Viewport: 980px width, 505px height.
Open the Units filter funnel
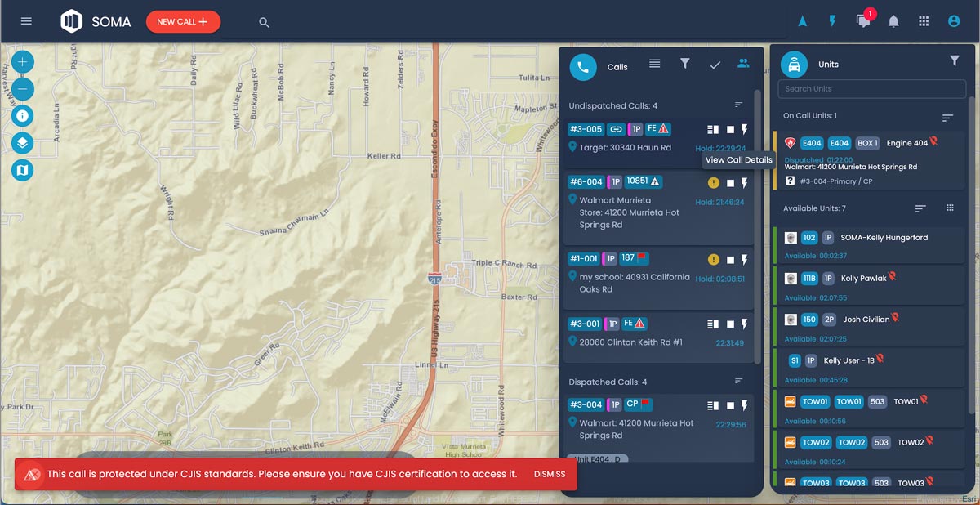[955, 60]
